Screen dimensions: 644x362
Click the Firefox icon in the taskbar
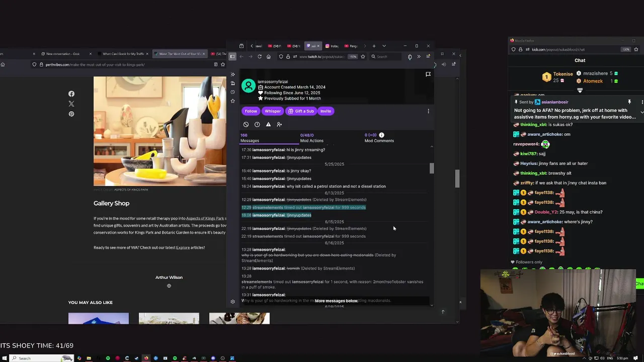pos(146,358)
